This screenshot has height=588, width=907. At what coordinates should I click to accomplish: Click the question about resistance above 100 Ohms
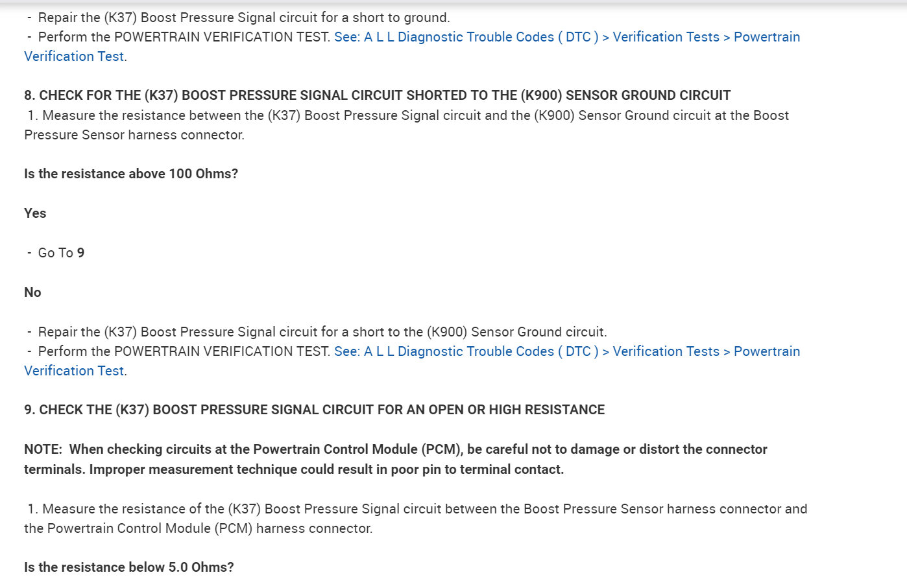pos(131,174)
